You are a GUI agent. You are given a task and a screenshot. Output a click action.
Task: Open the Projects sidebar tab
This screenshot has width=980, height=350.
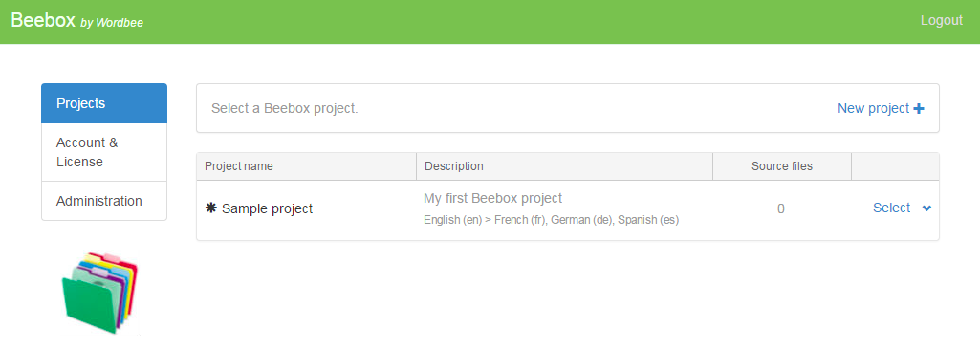104,103
